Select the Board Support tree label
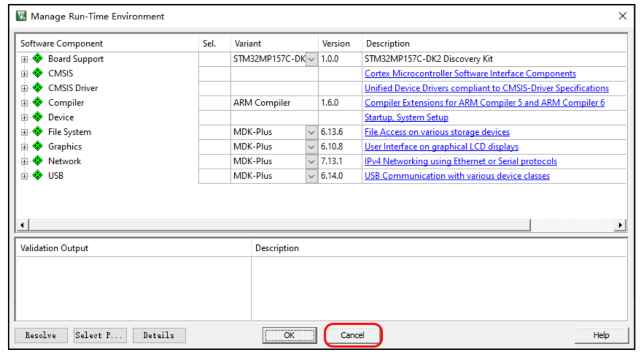The image size is (644, 355). coord(76,59)
